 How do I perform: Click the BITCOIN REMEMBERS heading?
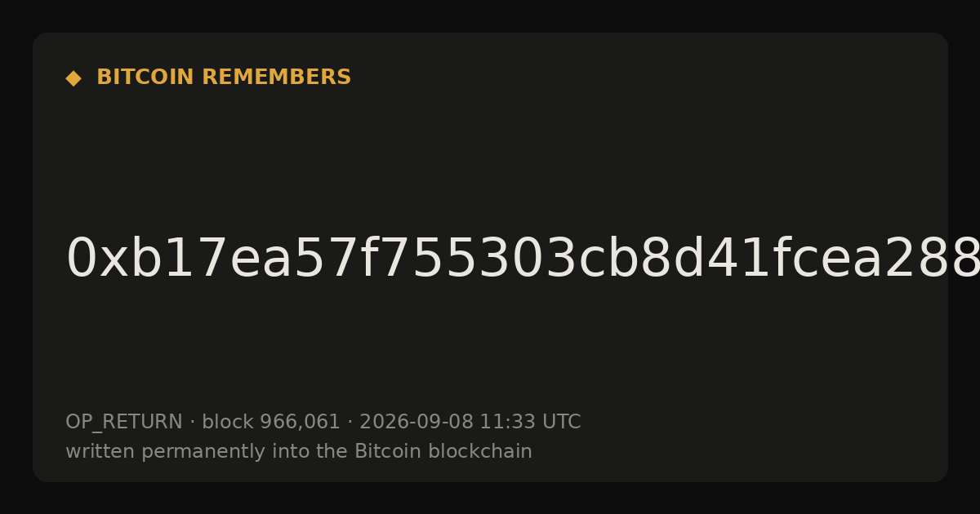click(224, 78)
